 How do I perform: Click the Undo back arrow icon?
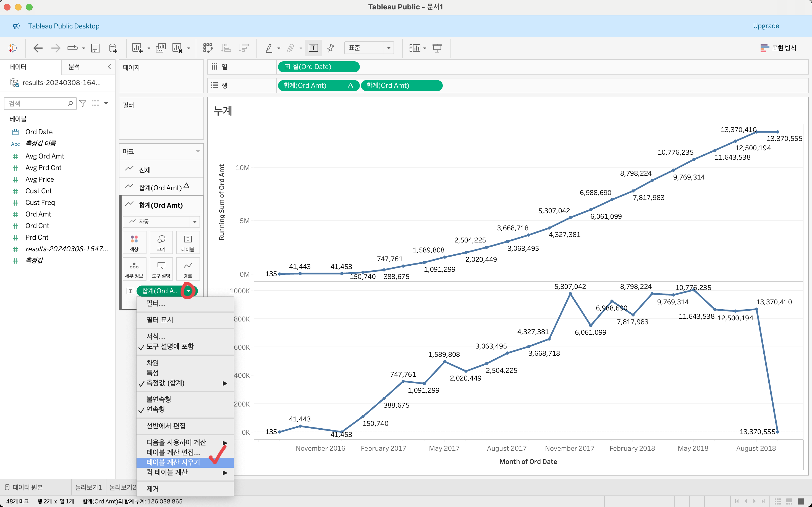pyautogui.click(x=38, y=48)
